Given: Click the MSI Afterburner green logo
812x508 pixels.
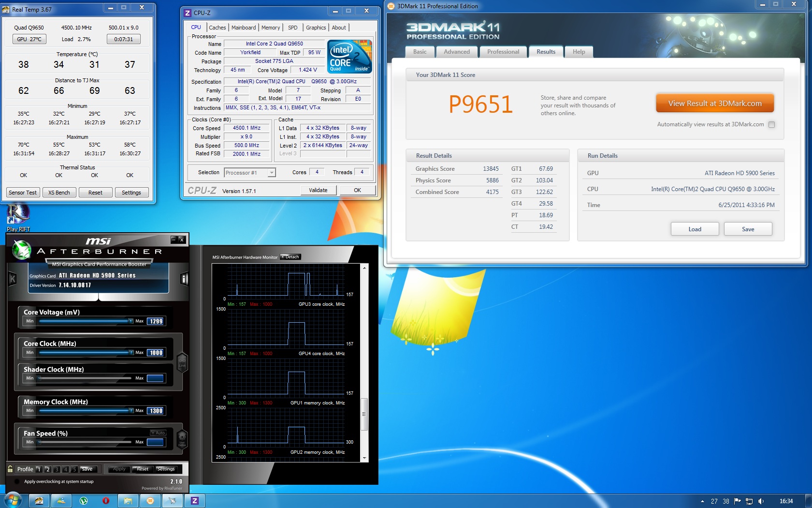Looking at the screenshot, I should (21, 250).
